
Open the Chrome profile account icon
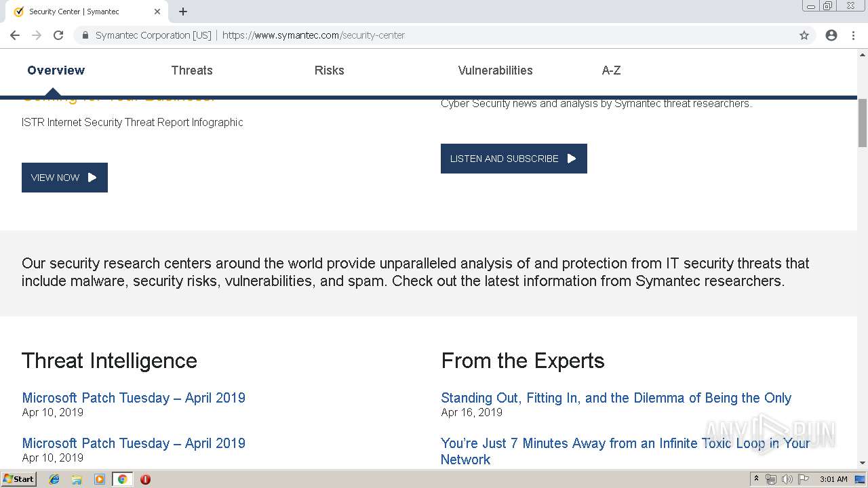pos(831,35)
